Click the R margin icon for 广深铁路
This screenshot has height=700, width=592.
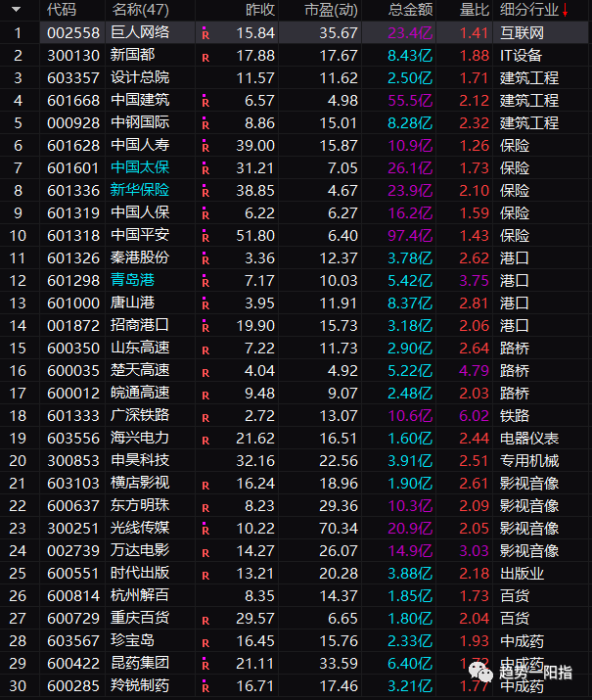(x=205, y=418)
